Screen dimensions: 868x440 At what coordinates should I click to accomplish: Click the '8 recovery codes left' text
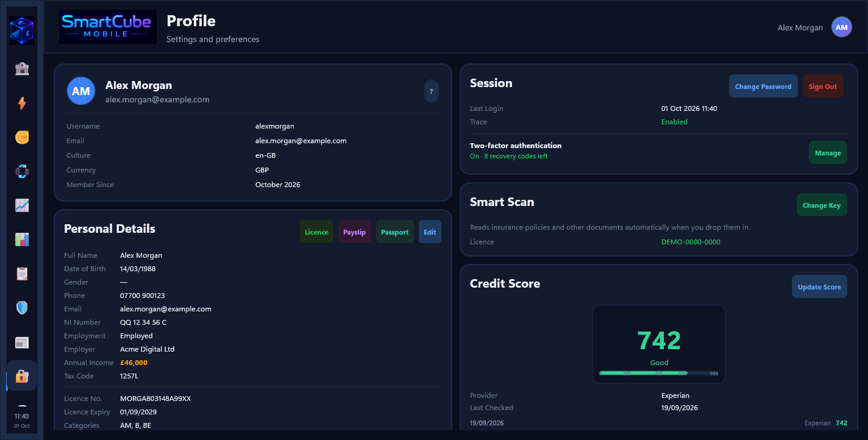tap(516, 156)
